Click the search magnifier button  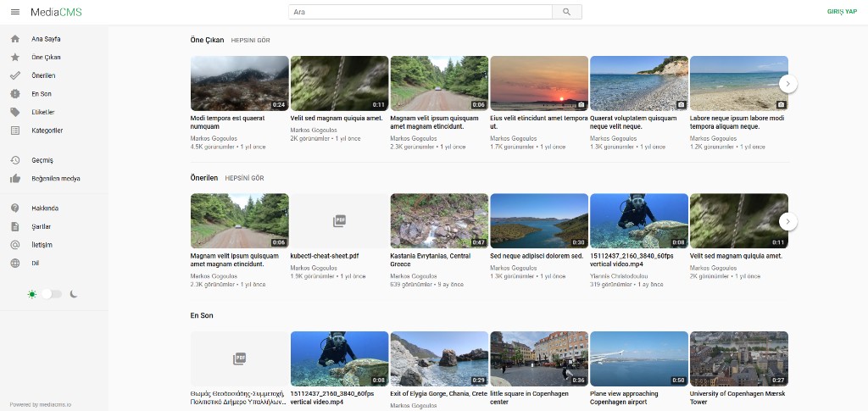(566, 12)
